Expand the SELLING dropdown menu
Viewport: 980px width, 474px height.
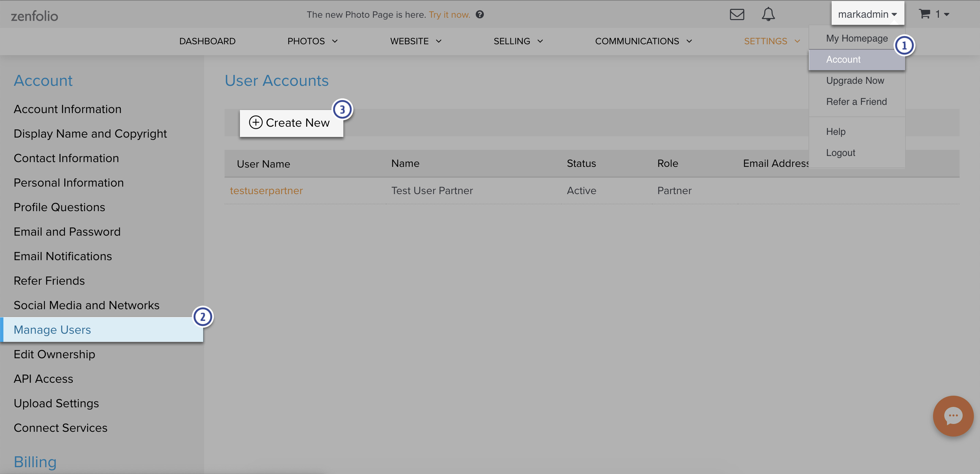[518, 41]
